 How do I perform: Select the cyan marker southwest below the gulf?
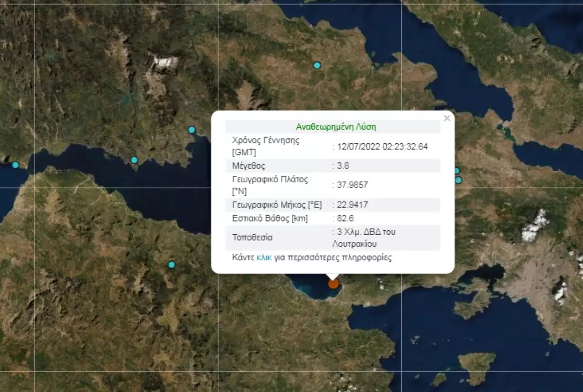171,265
